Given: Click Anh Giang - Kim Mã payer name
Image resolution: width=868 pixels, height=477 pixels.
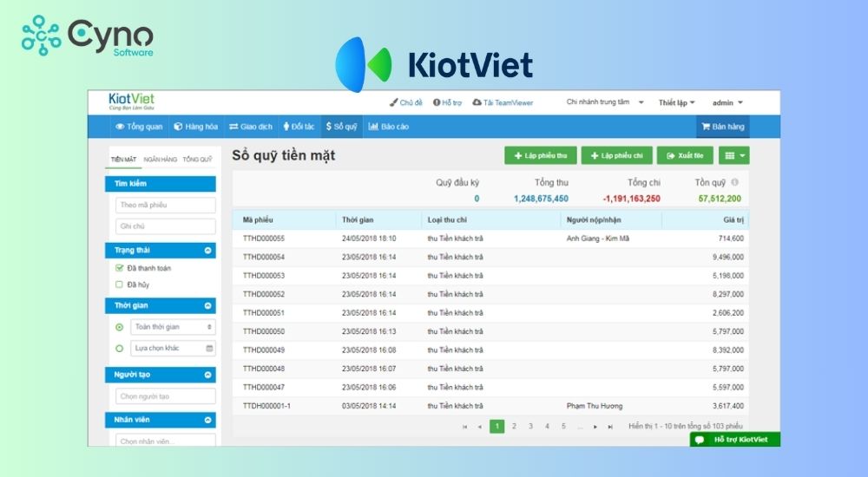Looking at the screenshot, I should click(598, 238).
